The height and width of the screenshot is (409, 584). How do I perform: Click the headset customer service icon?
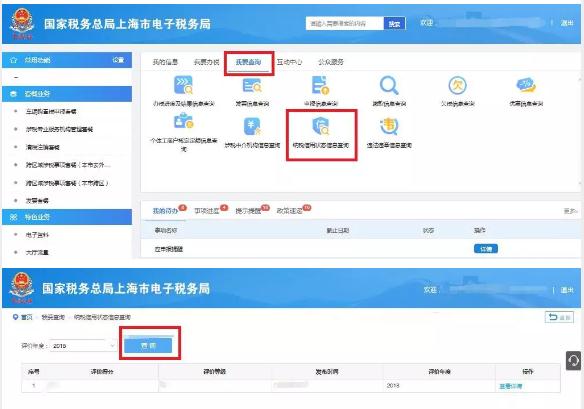point(573,361)
